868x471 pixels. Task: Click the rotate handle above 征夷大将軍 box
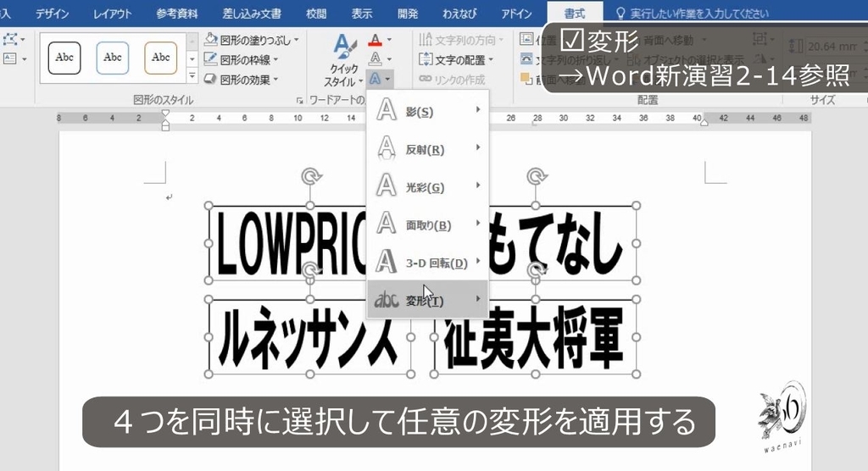click(537, 270)
